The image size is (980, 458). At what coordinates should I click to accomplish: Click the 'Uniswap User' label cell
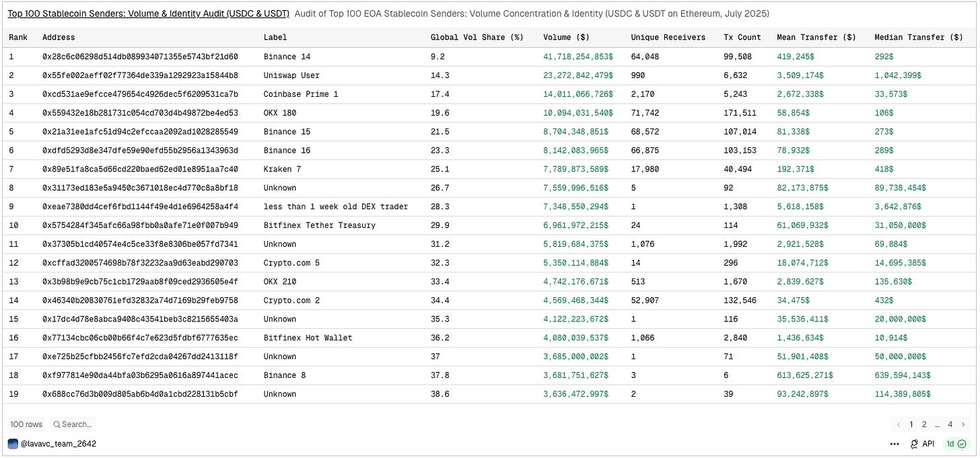coord(291,75)
